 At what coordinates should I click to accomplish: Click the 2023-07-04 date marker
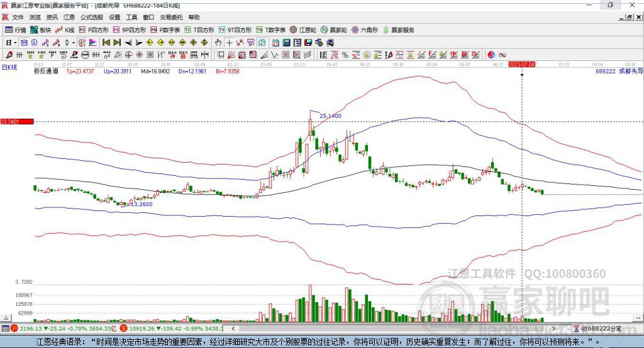coord(521,65)
